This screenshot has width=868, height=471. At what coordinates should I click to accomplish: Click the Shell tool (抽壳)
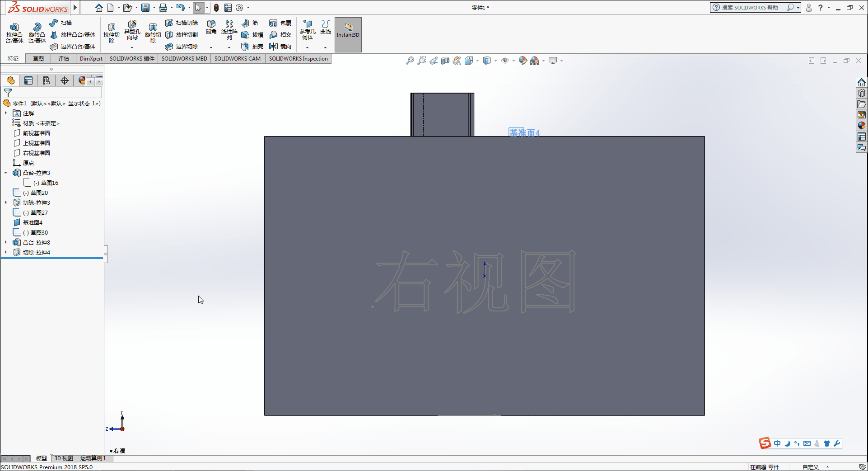[252, 46]
